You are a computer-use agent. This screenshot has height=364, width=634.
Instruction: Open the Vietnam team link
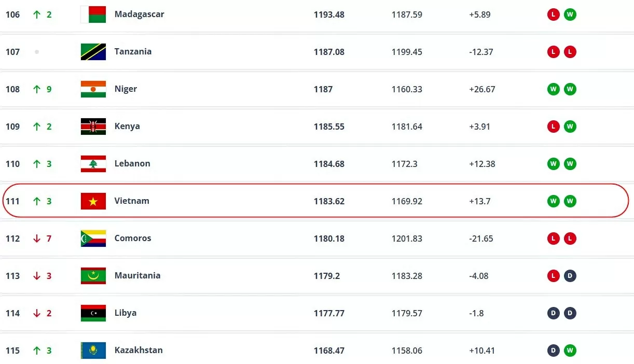point(132,201)
